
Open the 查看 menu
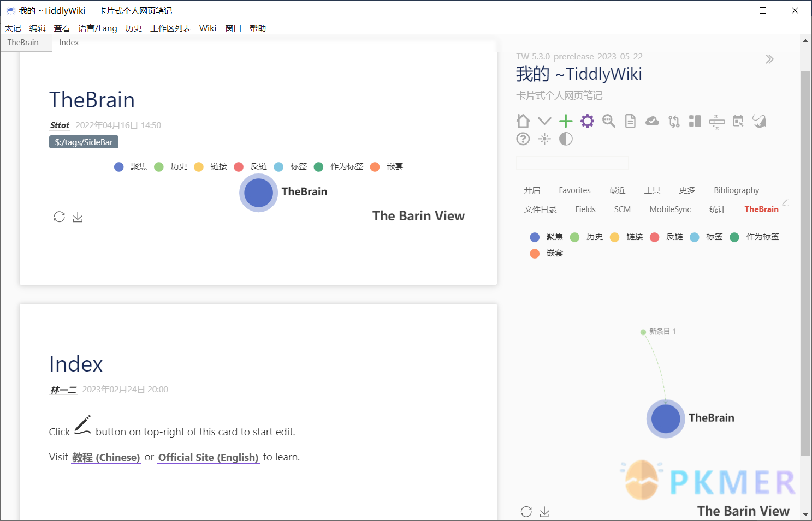tap(62, 28)
